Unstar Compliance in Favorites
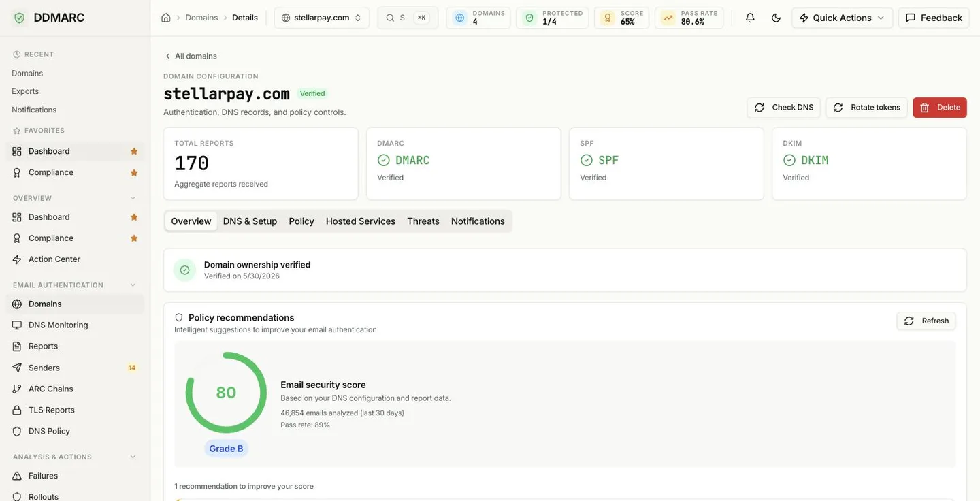Viewport: 980px width, 501px height. 134,173
